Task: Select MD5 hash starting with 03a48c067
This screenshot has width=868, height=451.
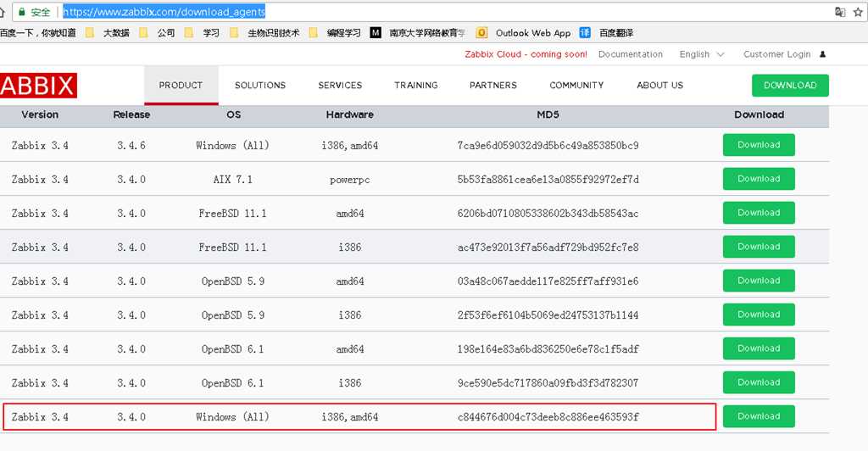Action: pyautogui.click(x=548, y=281)
